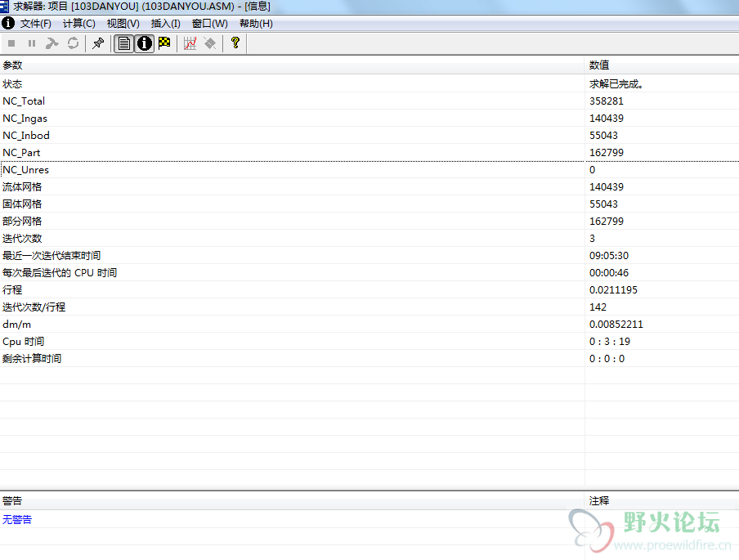The height and width of the screenshot is (560, 739).
Task: Click the 最近一次迭代结束时间 row label
Action: coord(52,256)
